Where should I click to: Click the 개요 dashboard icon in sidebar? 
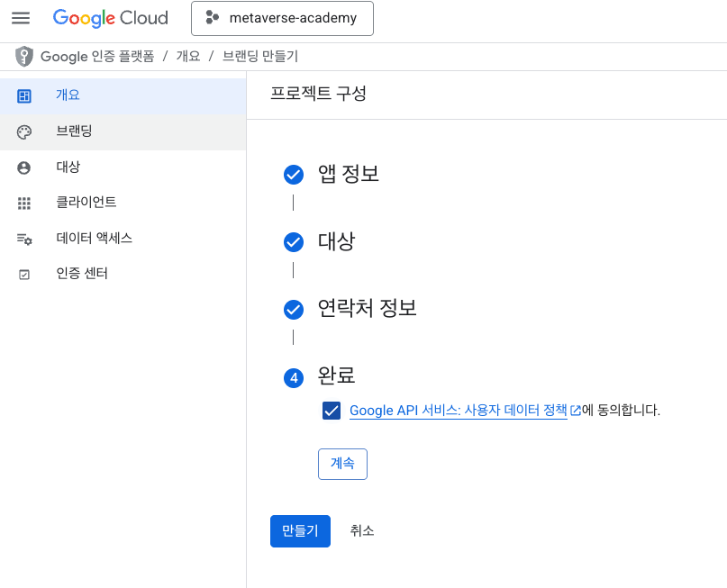tap(24, 96)
